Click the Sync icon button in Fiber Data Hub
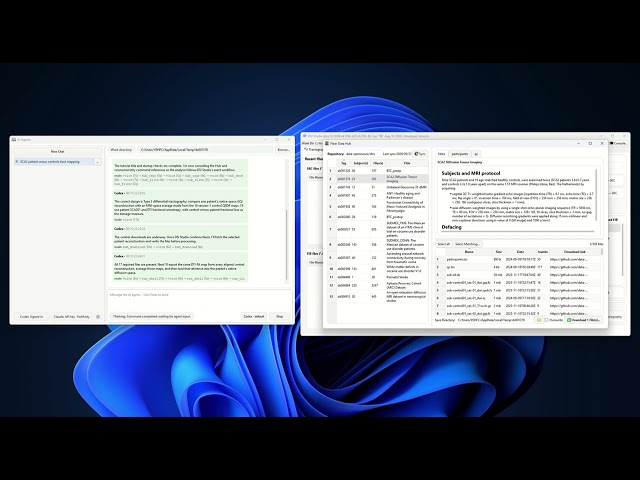Viewport: 640px width, 480px height. (420, 154)
